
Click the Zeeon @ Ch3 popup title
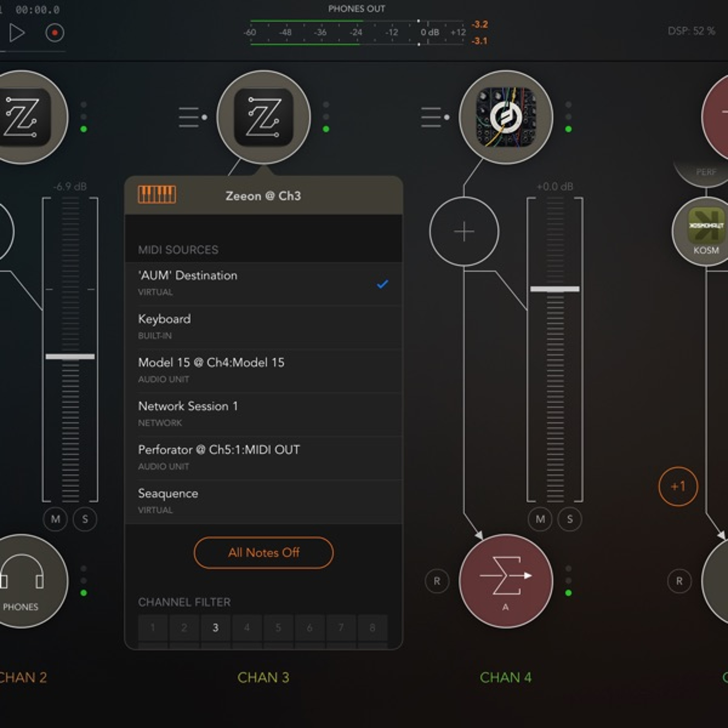[x=263, y=196]
